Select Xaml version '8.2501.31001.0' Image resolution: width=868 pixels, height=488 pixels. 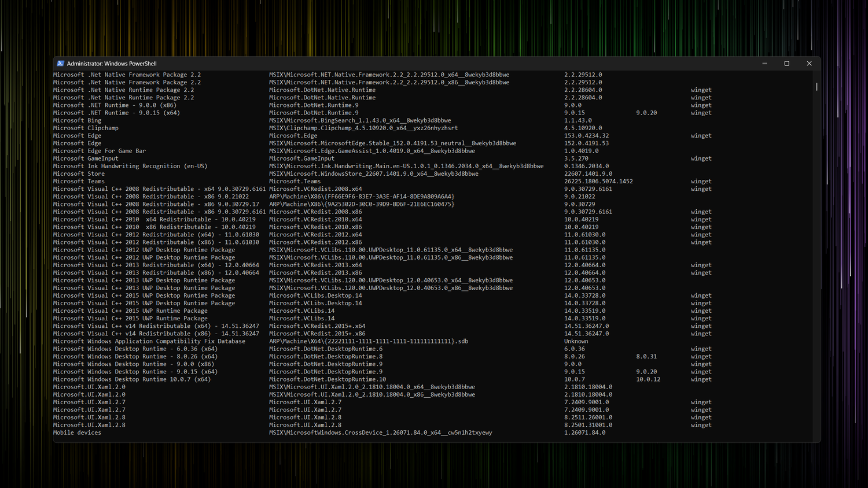(588, 425)
